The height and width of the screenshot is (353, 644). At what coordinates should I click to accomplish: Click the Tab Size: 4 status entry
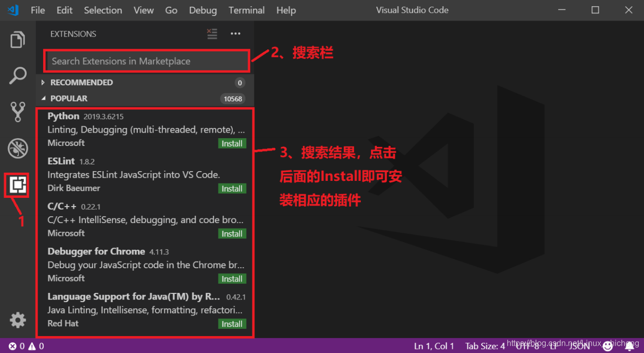click(485, 346)
